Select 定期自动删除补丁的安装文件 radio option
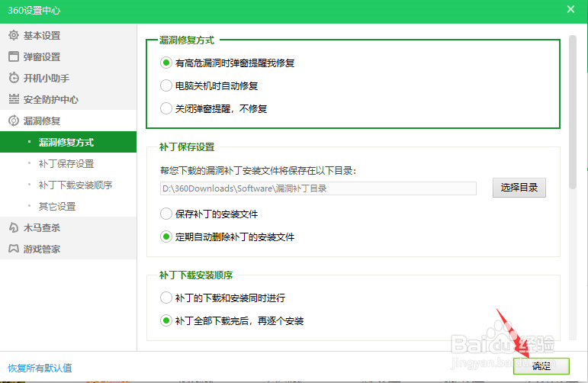Viewport: 588px width, 383px height. (x=165, y=237)
